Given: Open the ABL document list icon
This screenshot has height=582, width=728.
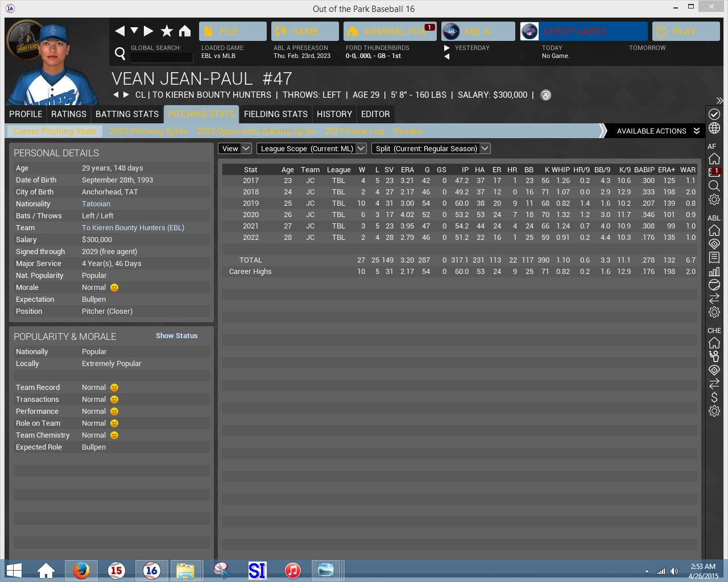Looking at the screenshot, I should pyautogui.click(x=714, y=257).
